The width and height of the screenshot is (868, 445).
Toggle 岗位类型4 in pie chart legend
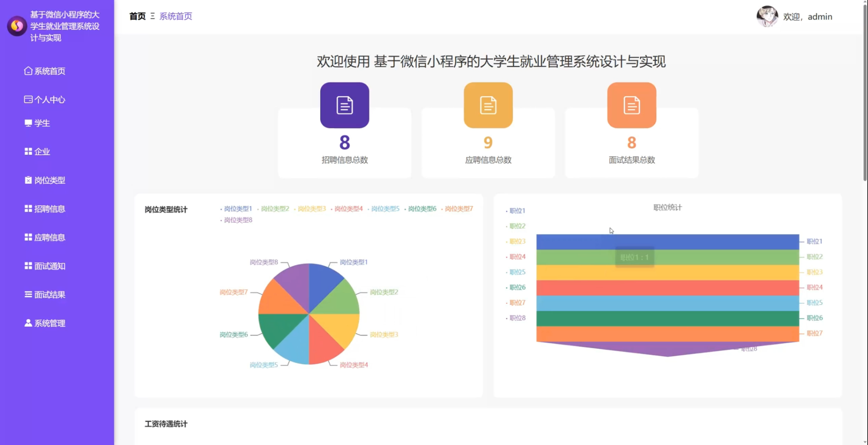[x=346, y=209]
